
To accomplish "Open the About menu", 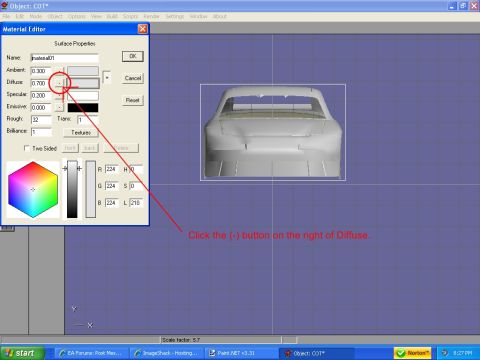I will pyautogui.click(x=220, y=16).
